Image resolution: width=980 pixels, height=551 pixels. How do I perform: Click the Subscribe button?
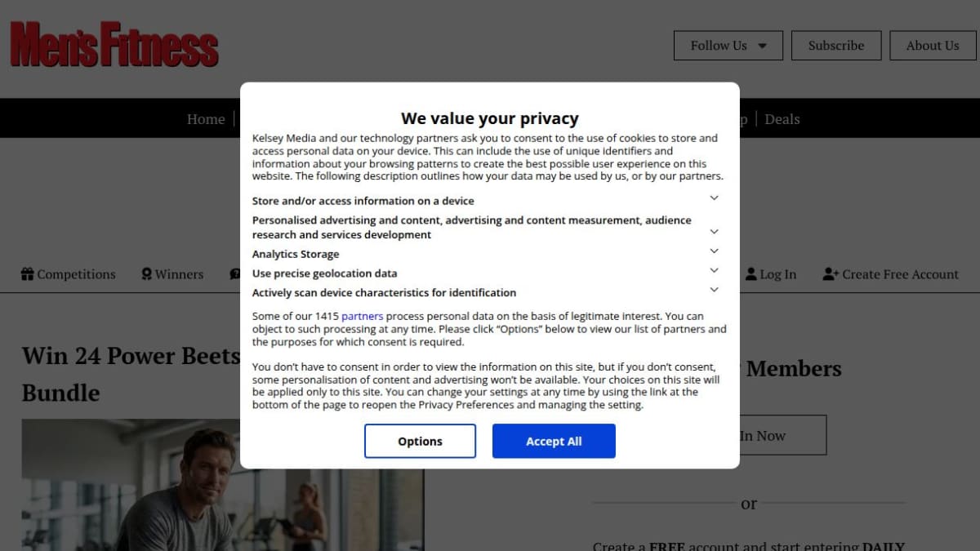(x=836, y=46)
